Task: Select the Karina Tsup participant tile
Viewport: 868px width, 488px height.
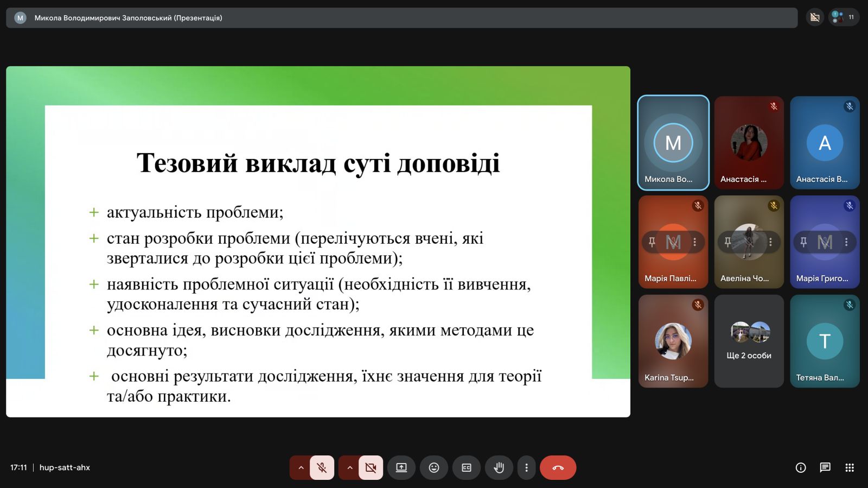Action: coord(673,341)
